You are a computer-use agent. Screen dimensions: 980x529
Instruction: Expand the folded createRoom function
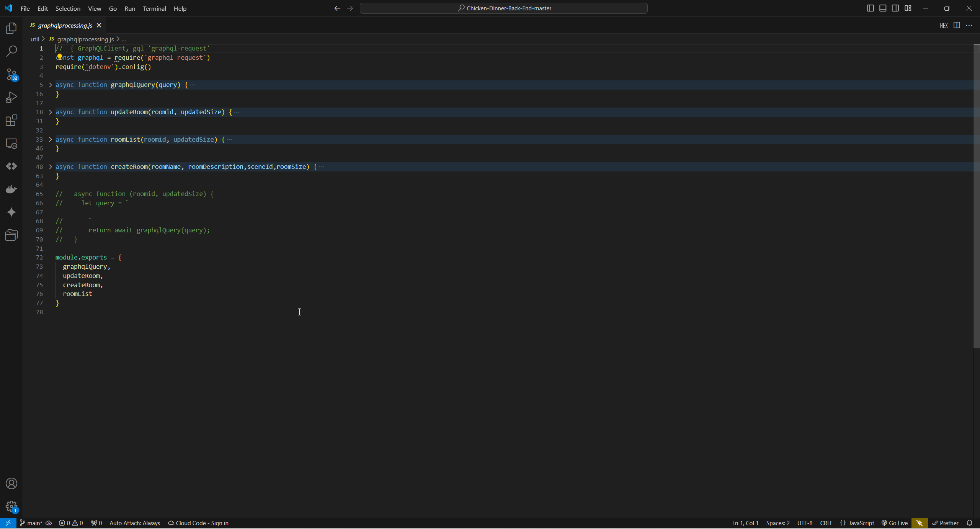coord(50,167)
